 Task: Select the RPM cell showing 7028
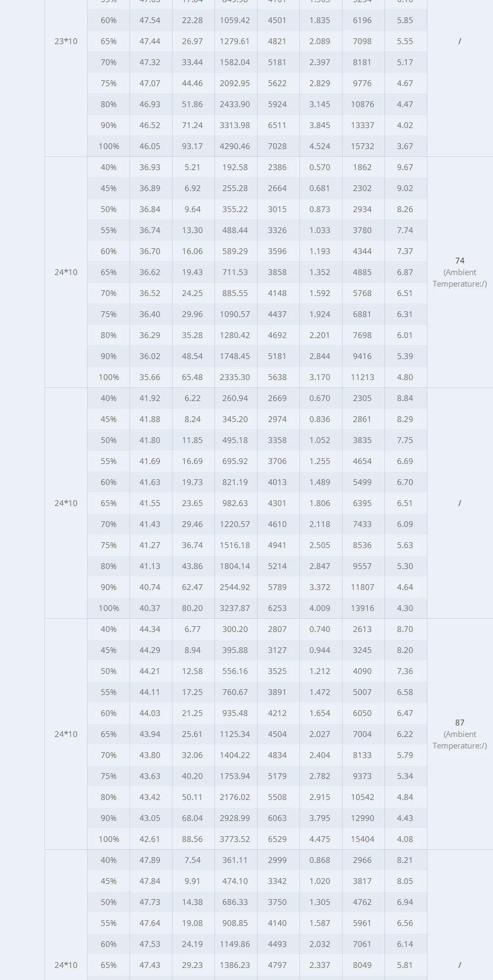[277, 146]
